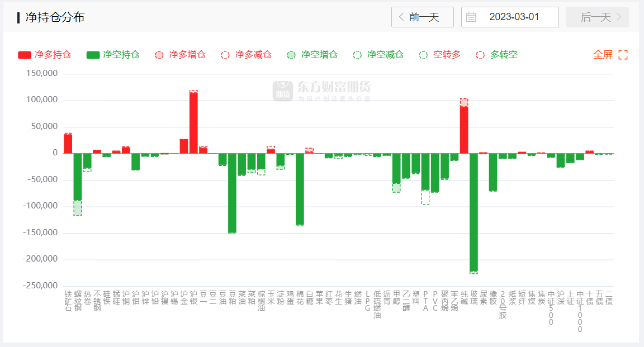This screenshot has width=644, height=347.
Task: Click the fullscreen expand icon
Action: pos(623,55)
